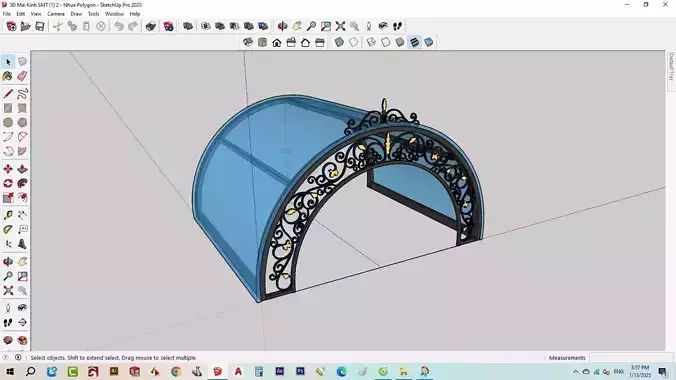Open Photoshop from the taskbar
The height and width of the screenshot is (380, 676).
(300, 371)
